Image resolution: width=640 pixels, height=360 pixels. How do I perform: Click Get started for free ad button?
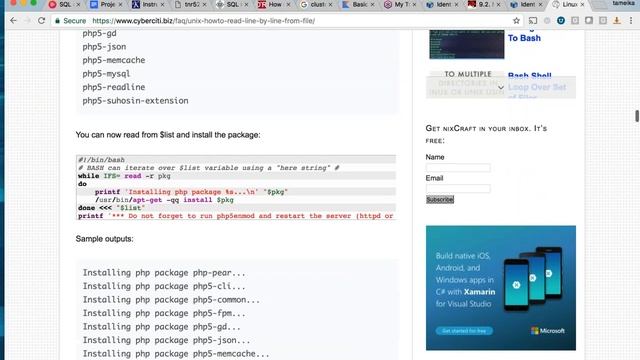(464, 331)
